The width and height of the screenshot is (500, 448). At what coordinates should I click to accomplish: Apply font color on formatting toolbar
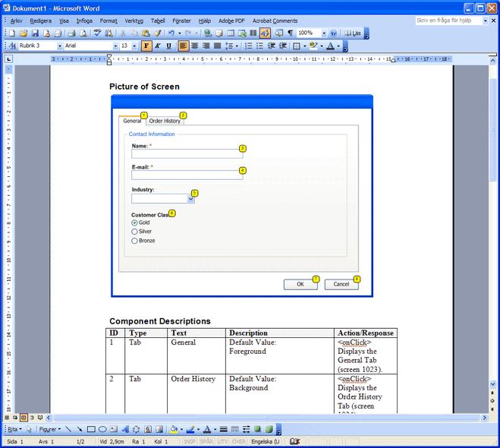point(331,46)
